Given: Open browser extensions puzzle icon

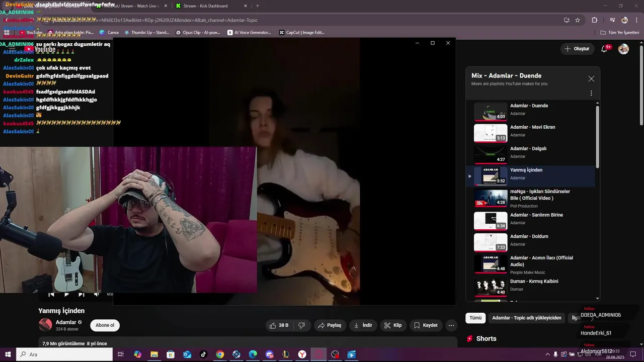Looking at the screenshot, I should tap(595, 20).
